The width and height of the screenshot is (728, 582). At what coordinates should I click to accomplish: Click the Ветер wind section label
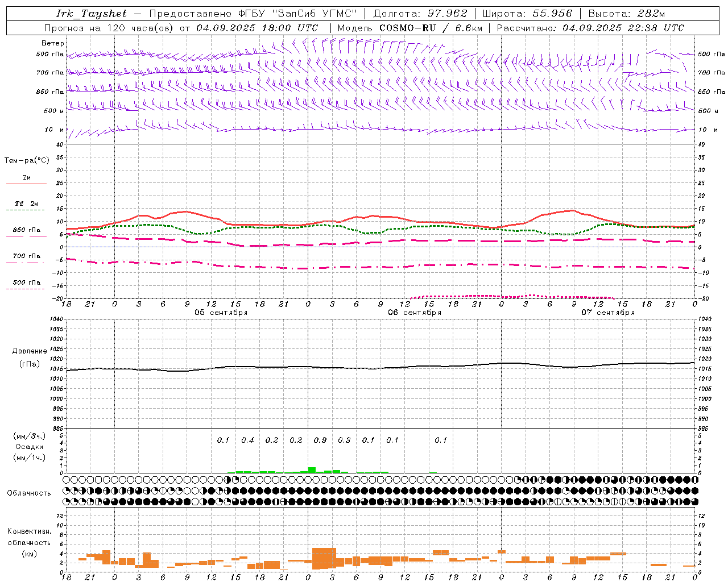tap(53, 43)
